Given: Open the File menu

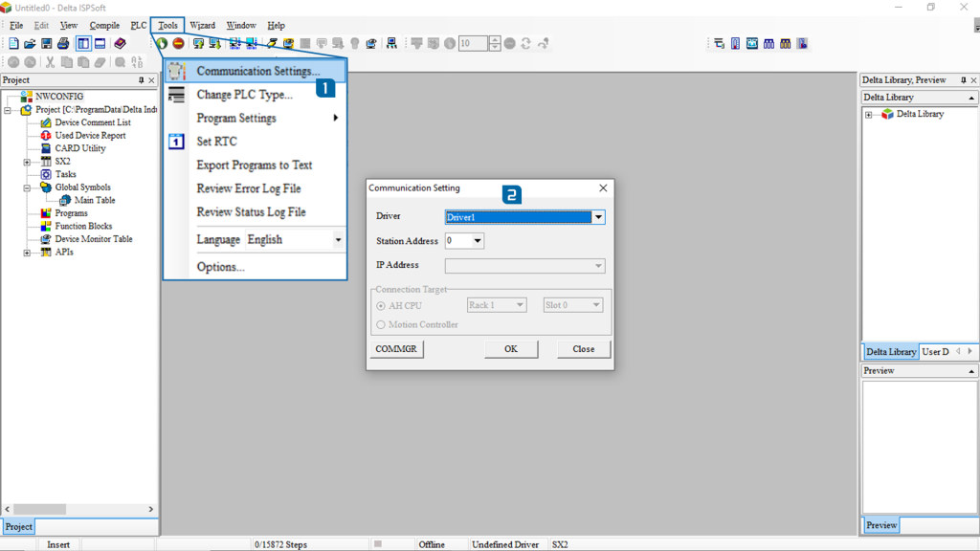Looking at the screenshot, I should [x=16, y=26].
